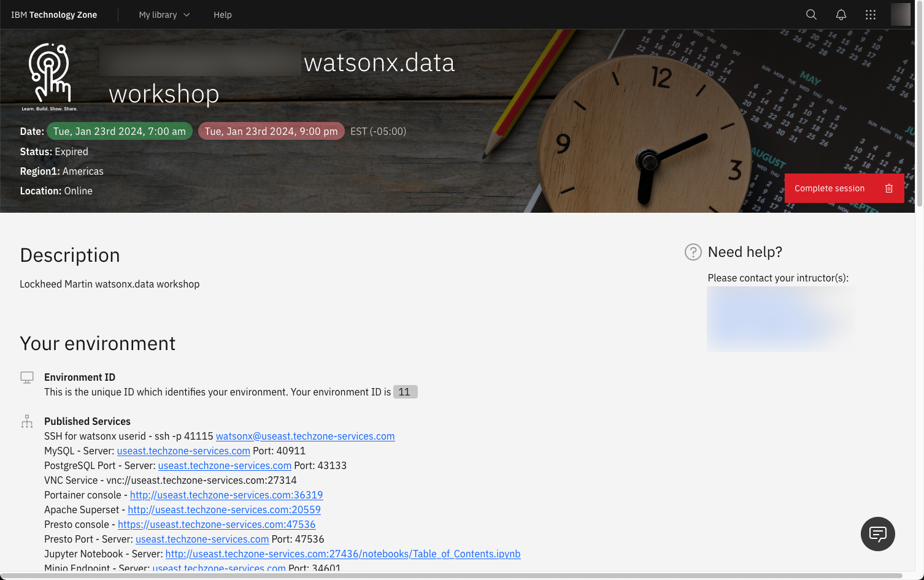Viewport: 924px width, 580px height.
Task: Open the chat widget icon
Action: (878, 534)
